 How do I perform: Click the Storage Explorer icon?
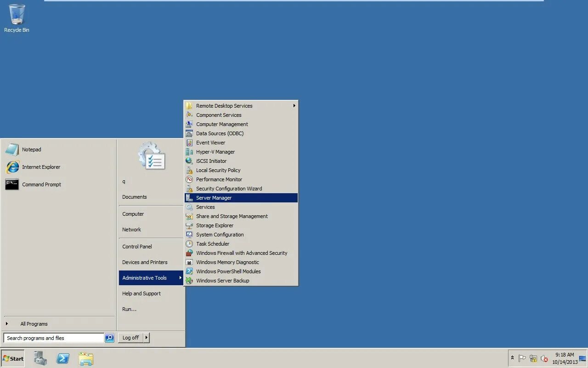pos(189,225)
